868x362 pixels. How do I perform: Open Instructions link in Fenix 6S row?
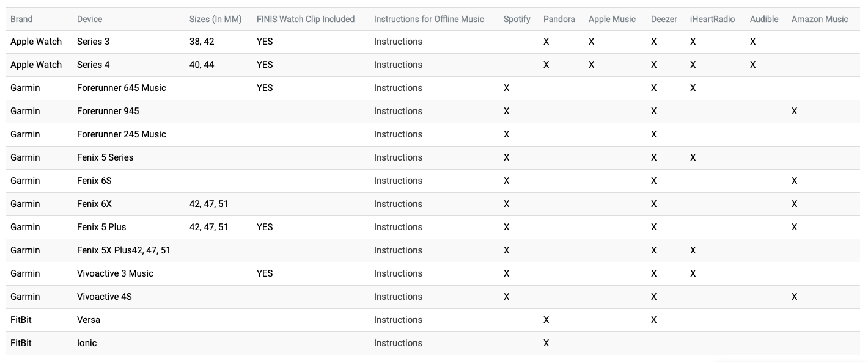tap(398, 181)
